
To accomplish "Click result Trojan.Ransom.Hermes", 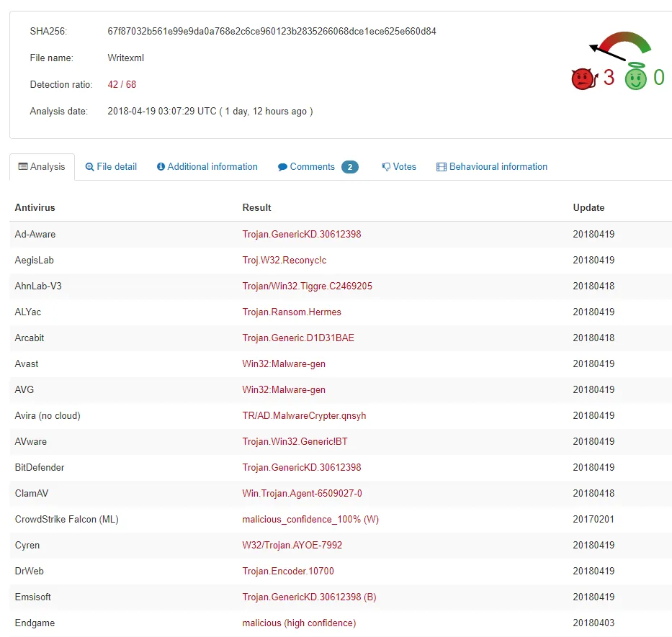I will [292, 312].
